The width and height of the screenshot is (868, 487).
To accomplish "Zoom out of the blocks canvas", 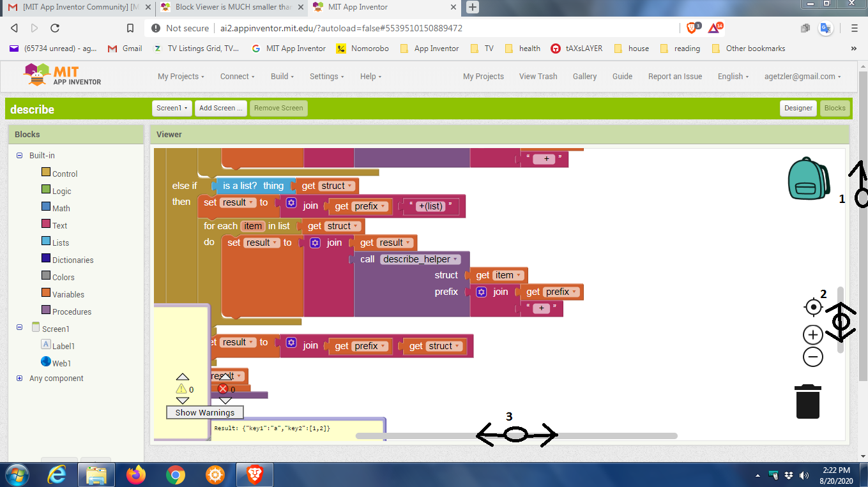I will pos(812,357).
